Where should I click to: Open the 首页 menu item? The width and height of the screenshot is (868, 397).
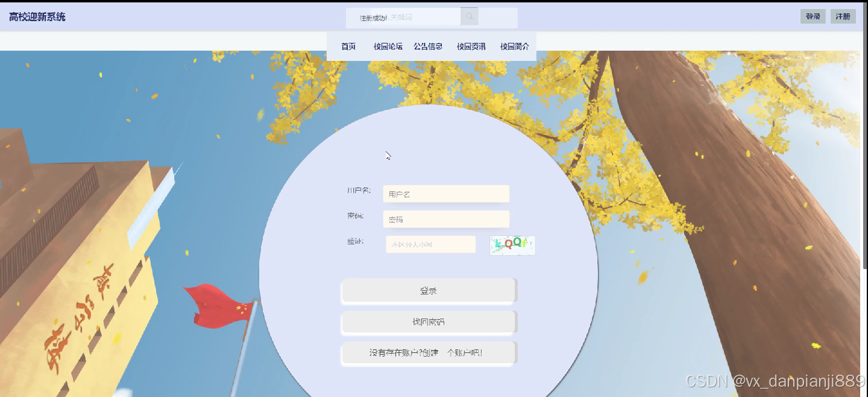pos(348,46)
